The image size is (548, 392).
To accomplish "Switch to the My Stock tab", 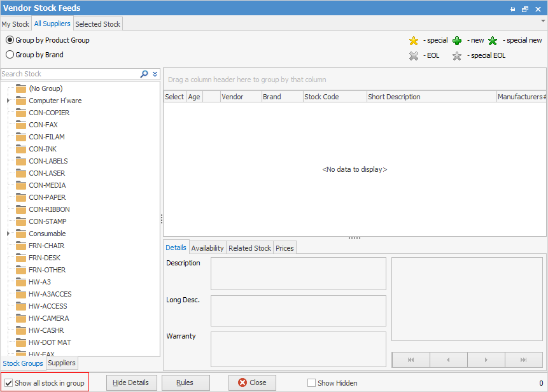I will pos(15,24).
